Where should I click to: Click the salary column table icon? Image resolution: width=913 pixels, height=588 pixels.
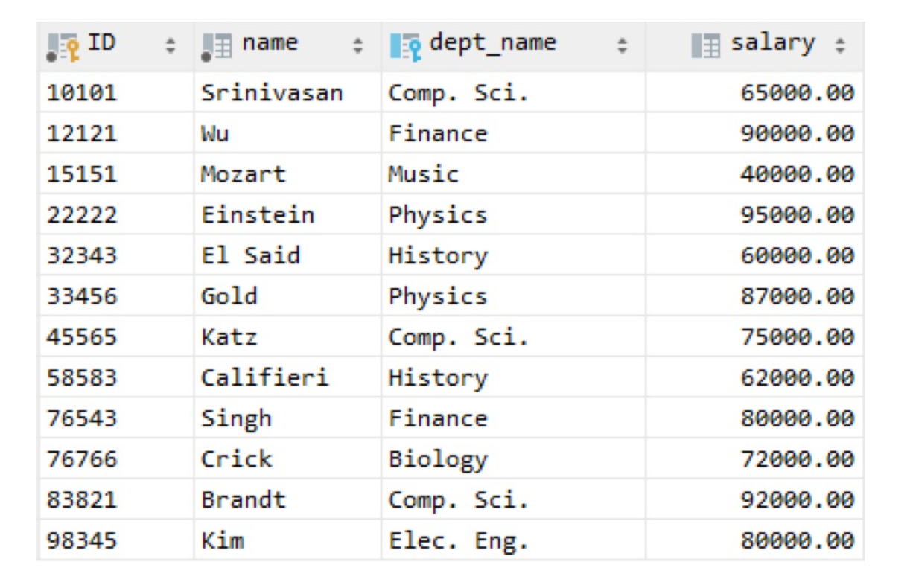point(706,47)
